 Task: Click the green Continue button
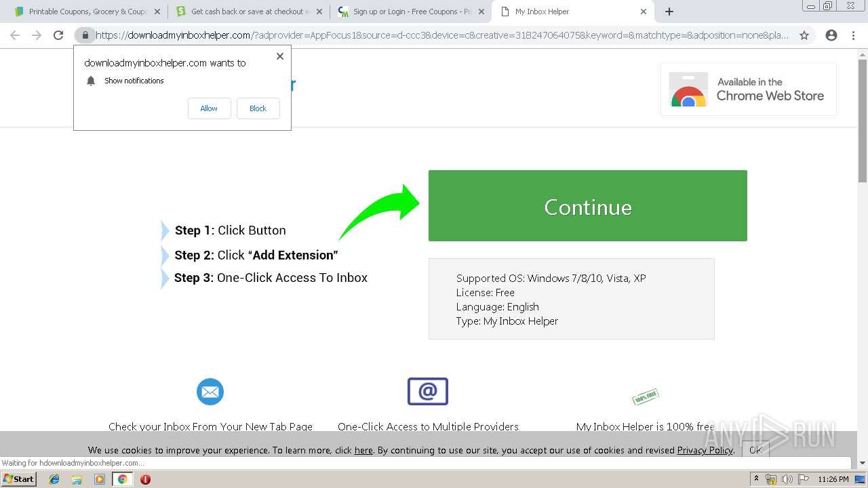coord(588,205)
